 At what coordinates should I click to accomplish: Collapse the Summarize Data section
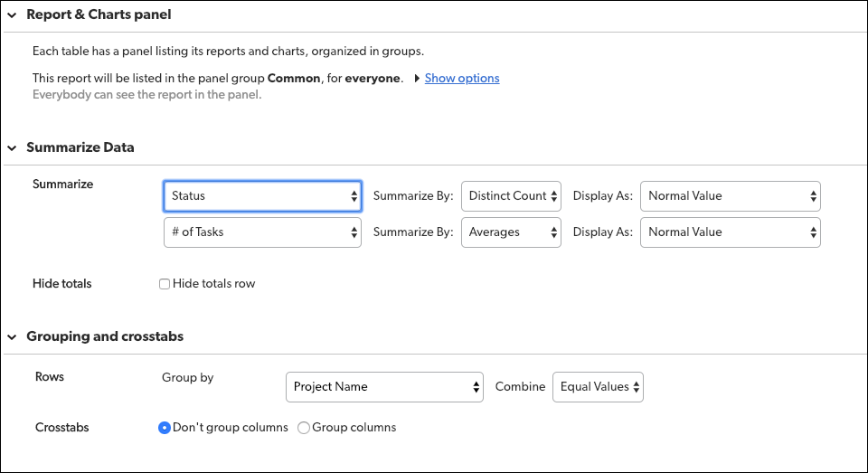click(x=12, y=148)
